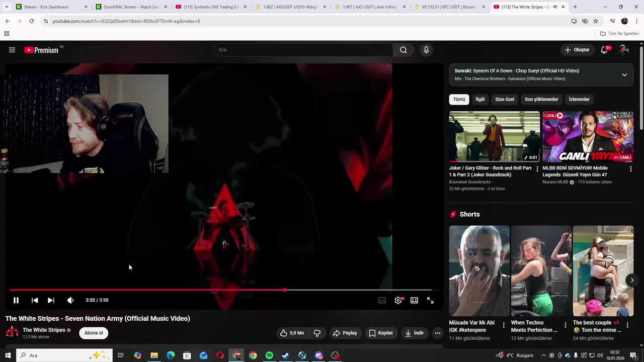Open the tab search dropdown arrow
644x362 pixels.
7,7
